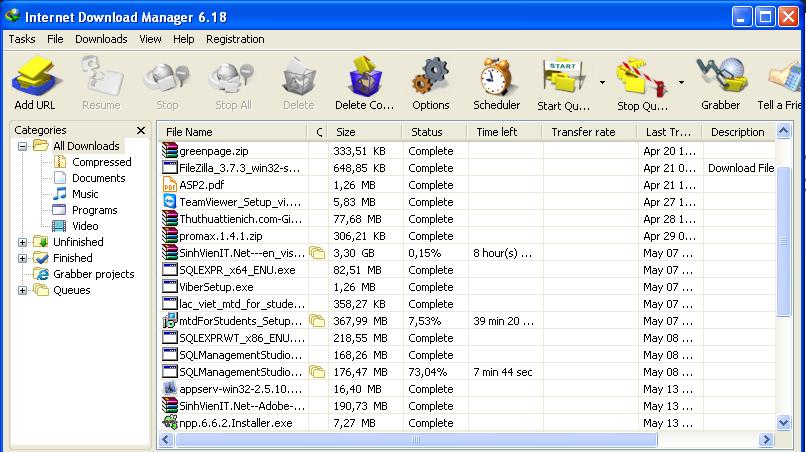
Task: Click the Delete toolbar icon
Action: (299, 77)
